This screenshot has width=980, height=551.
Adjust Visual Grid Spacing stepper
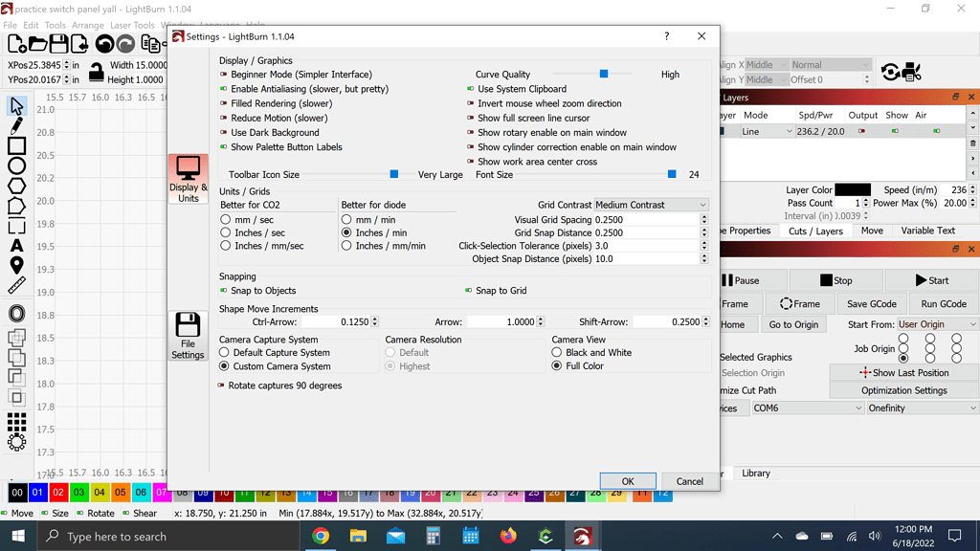pyautogui.click(x=704, y=220)
